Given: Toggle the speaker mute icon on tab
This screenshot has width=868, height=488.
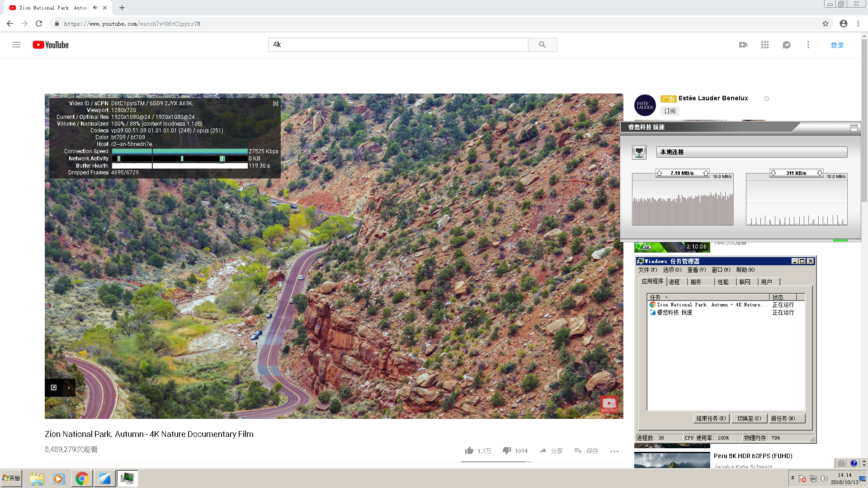Looking at the screenshot, I should click(95, 8).
